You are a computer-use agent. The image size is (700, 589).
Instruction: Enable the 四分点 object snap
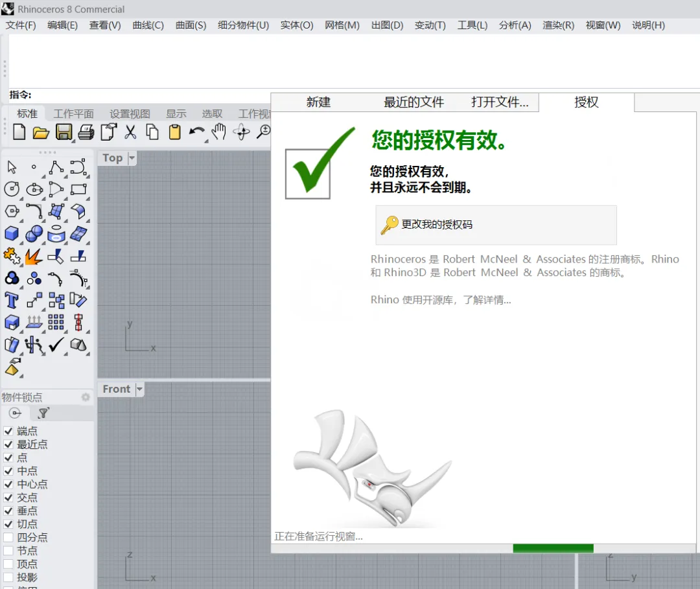click(8, 537)
